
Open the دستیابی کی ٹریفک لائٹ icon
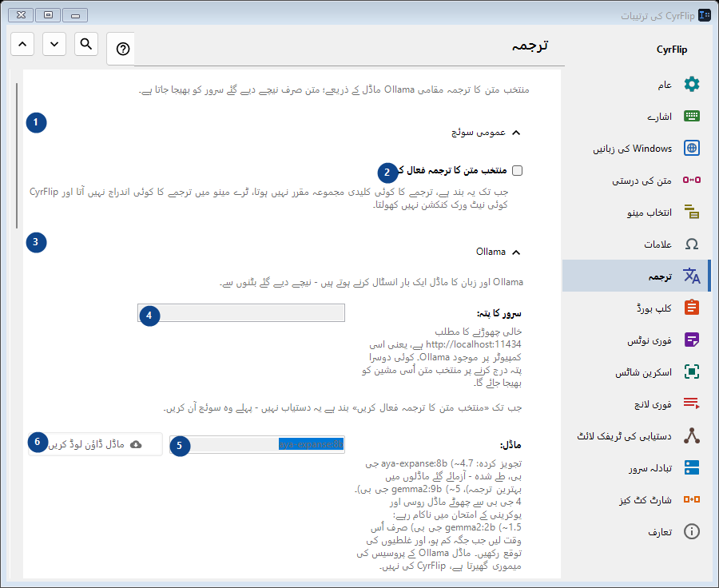(x=692, y=435)
